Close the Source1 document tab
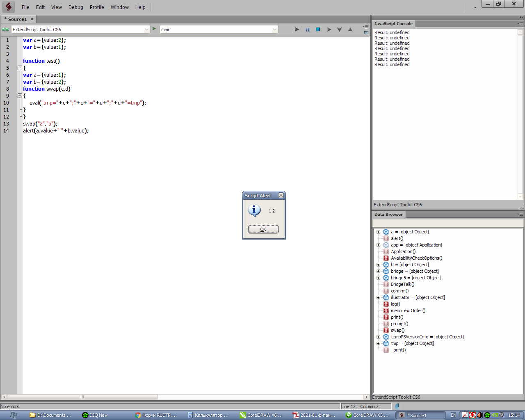Image resolution: width=525 pixels, height=420 pixels. click(32, 19)
